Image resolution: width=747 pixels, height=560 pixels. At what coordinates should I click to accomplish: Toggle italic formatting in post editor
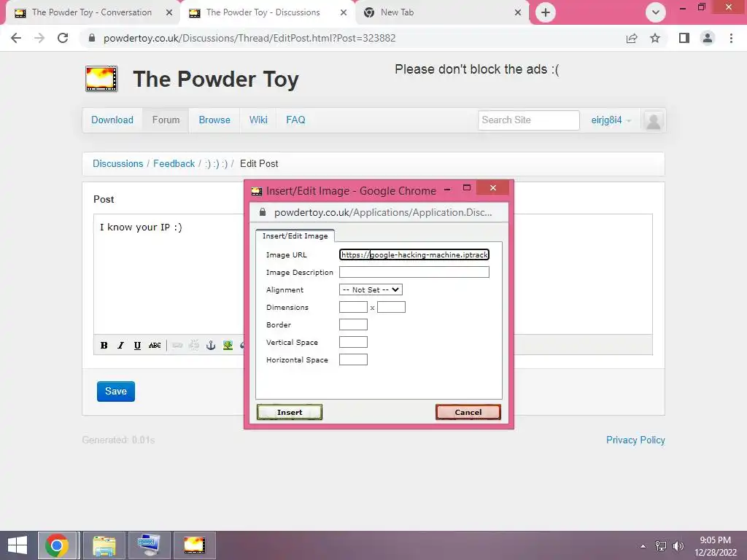[x=120, y=345]
